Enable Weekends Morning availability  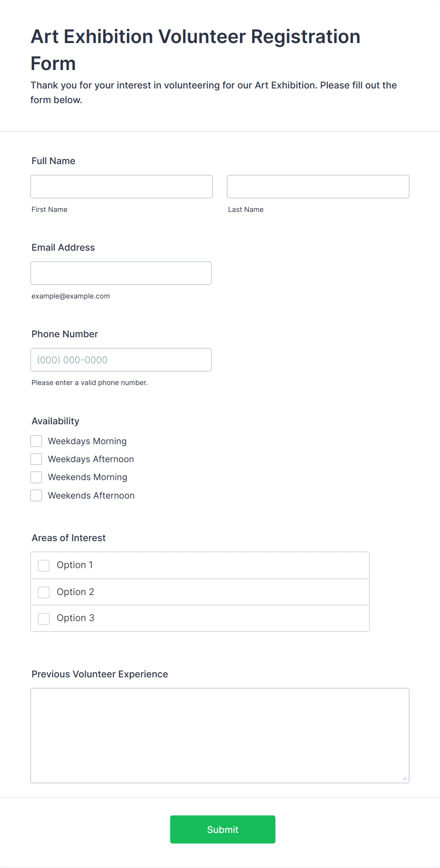[36, 477]
